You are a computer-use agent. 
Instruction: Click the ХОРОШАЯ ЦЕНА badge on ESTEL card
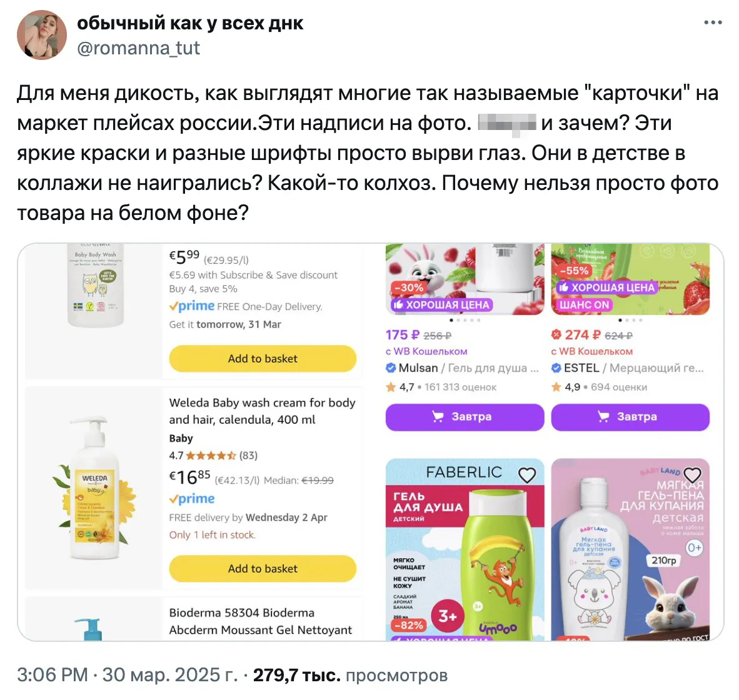[x=606, y=287]
